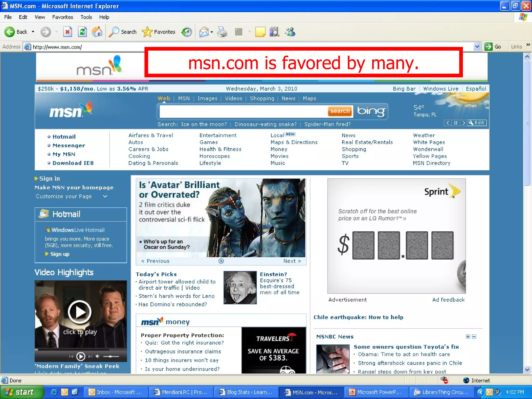Click the Print icon
532x399 pixels.
[x=222, y=32]
